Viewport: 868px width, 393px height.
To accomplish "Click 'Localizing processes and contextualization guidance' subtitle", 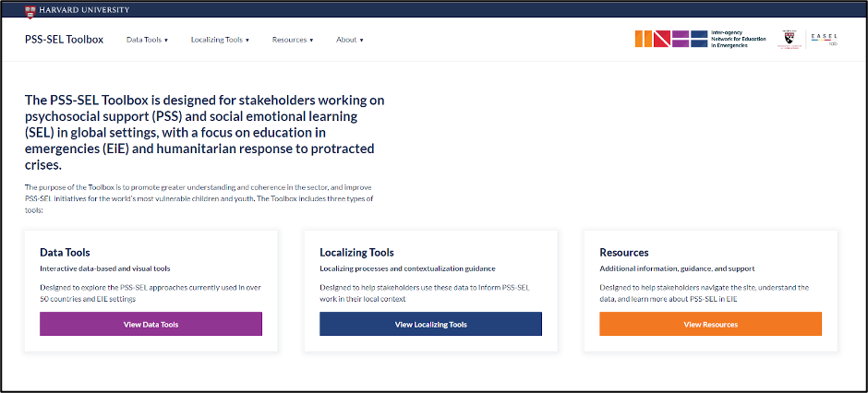I will click(407, 268).
